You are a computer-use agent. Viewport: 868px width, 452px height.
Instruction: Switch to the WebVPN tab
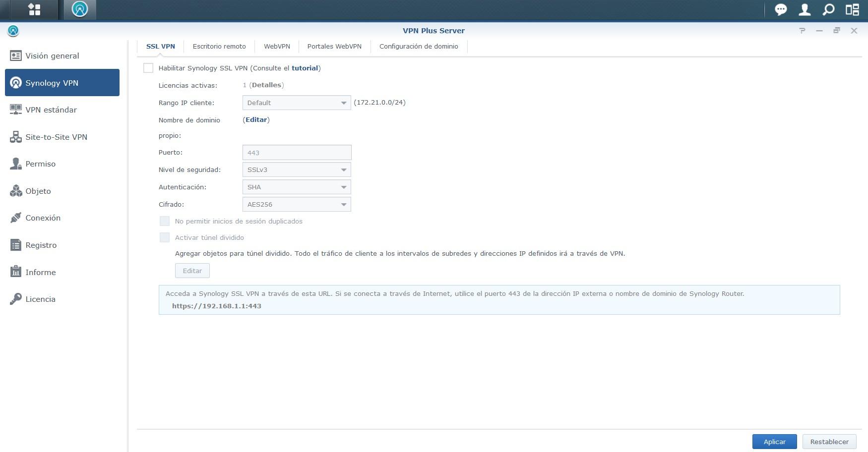click(x=277, y=46)
